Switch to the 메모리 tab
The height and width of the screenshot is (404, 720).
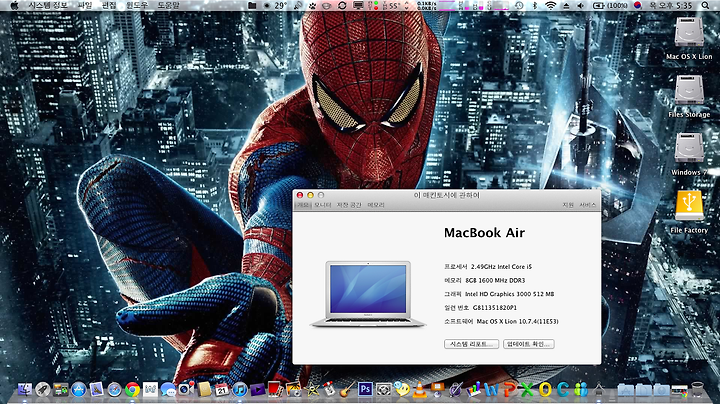coord(376,205)
